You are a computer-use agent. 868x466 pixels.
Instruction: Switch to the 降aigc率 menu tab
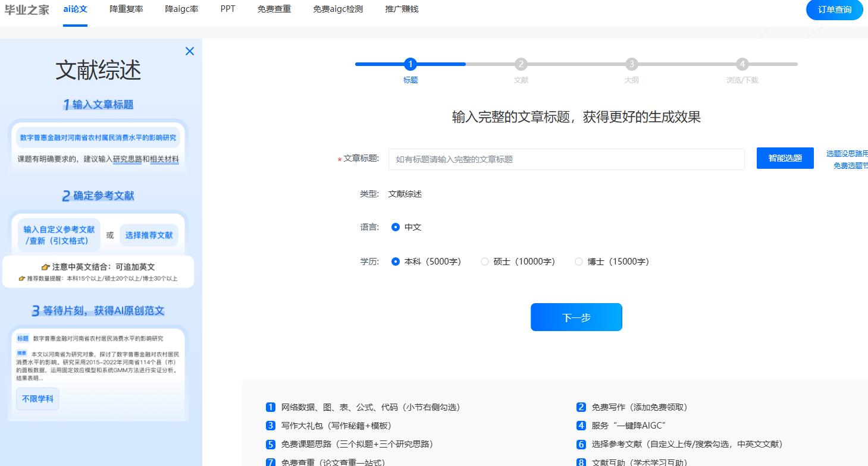click(181, 10)
